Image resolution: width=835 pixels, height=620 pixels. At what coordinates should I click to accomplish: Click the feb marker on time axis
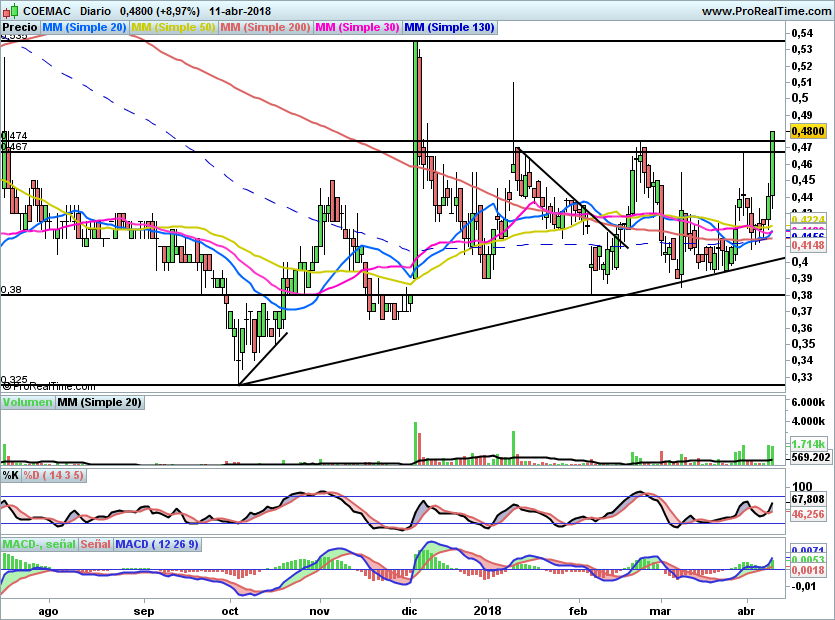pyautogui.click(x=578, y=610)
